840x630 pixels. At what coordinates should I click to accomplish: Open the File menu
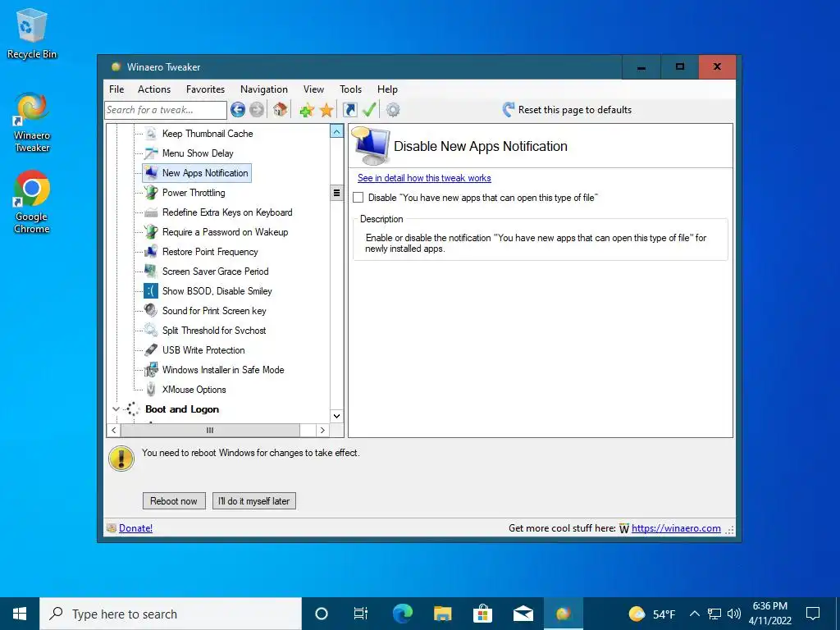click(x=116, y=89)
